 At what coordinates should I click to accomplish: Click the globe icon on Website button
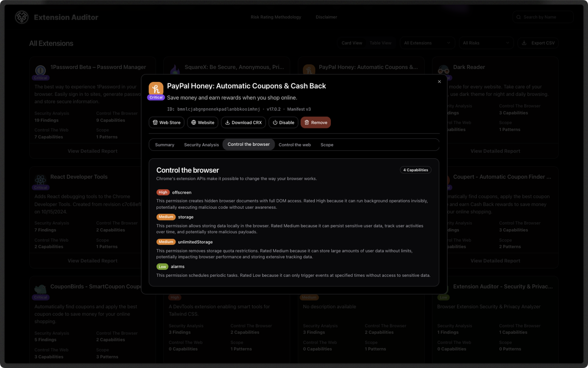(x=193, y=122)
